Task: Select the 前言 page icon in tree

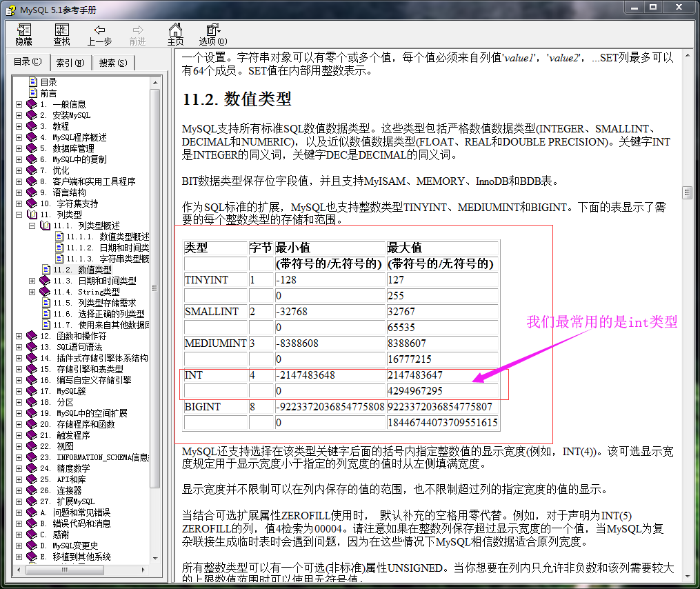Action: coord(33,93)
